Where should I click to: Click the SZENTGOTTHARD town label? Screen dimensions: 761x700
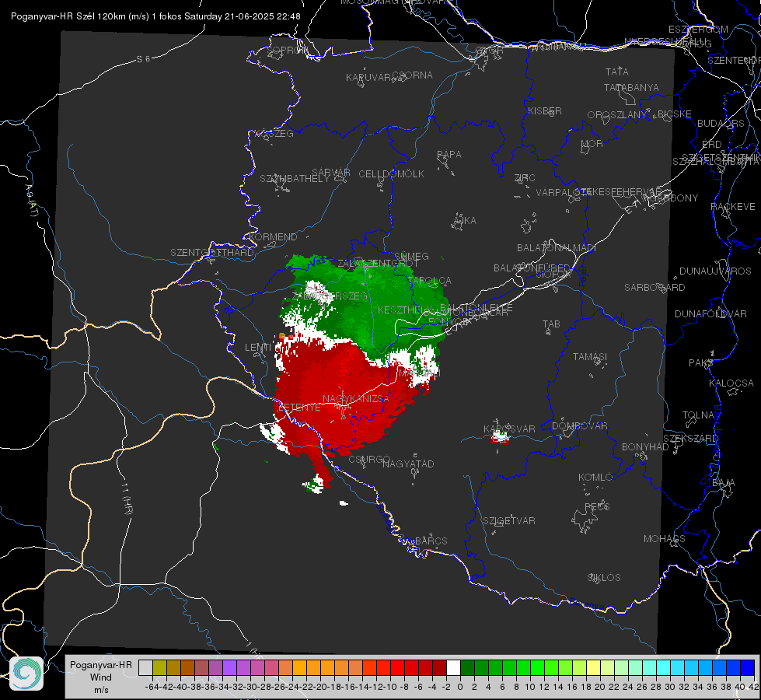click(x=212, y=253)
